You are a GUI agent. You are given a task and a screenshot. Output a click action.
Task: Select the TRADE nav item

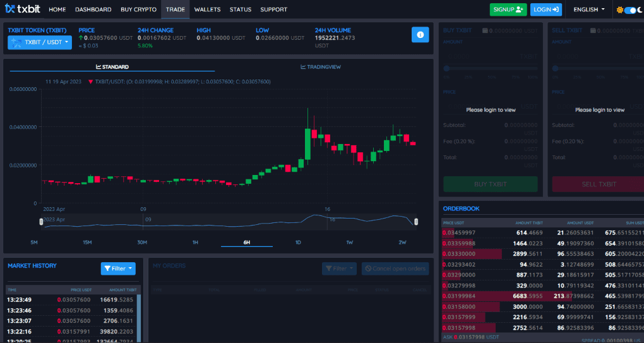tap(176, 9)
